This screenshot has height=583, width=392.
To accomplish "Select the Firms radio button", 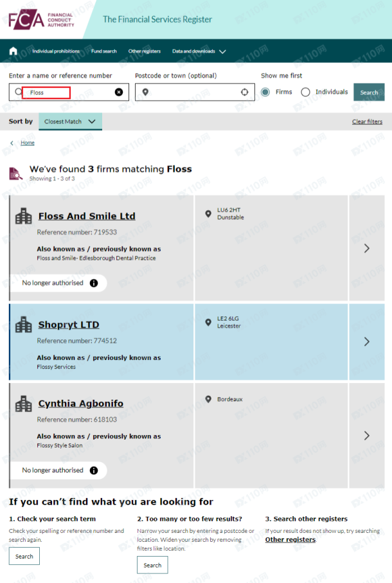I will tap(265, 92).
